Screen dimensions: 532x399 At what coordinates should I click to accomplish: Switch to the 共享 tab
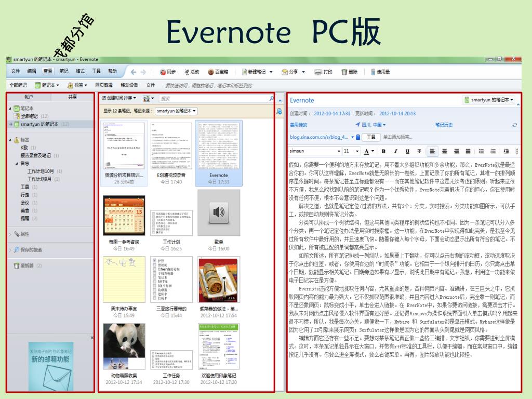(72, 97)
